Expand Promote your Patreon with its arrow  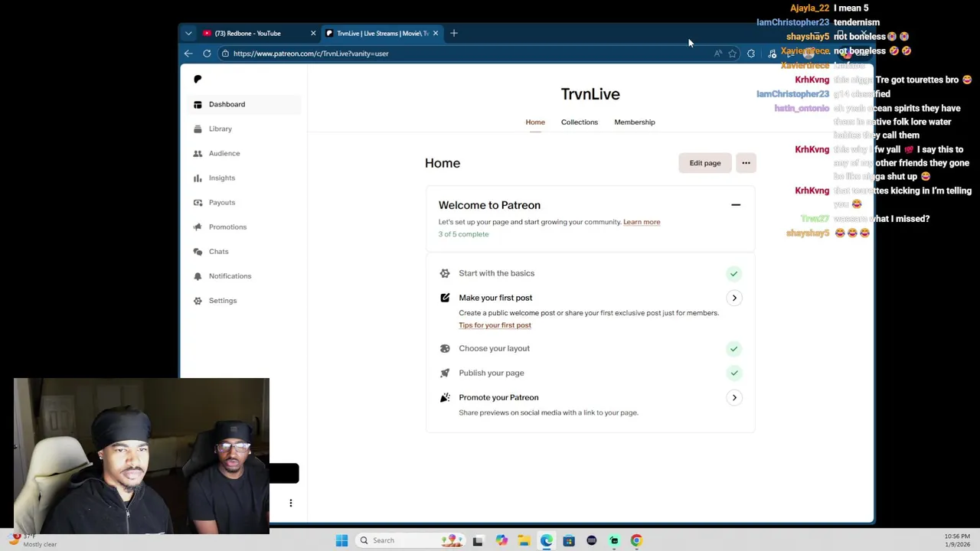(734, 397)
